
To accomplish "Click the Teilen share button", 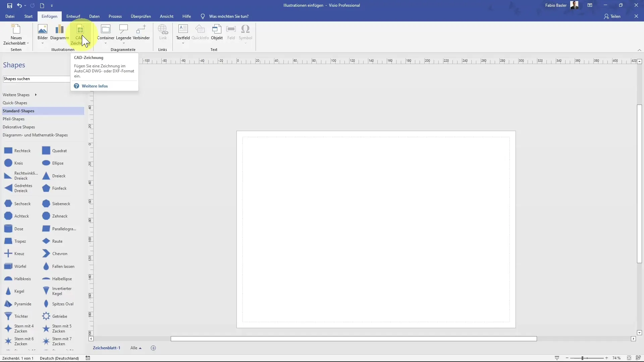I will 612,16.
